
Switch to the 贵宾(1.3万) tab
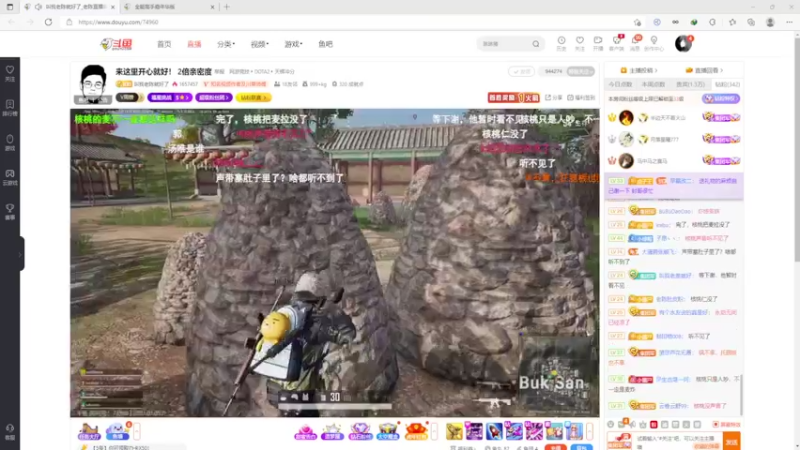pos(690,85)
